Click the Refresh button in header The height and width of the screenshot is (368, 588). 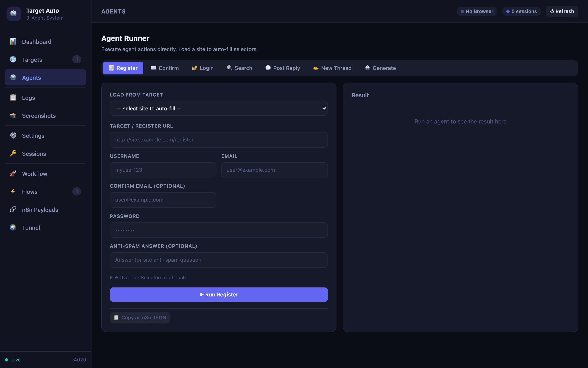(562, 11)
